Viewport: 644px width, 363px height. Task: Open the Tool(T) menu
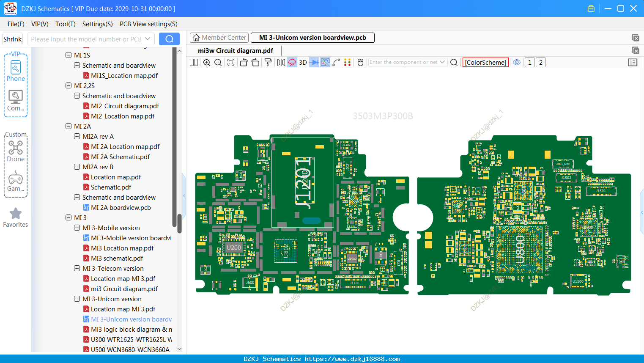[x=66, y=24]
